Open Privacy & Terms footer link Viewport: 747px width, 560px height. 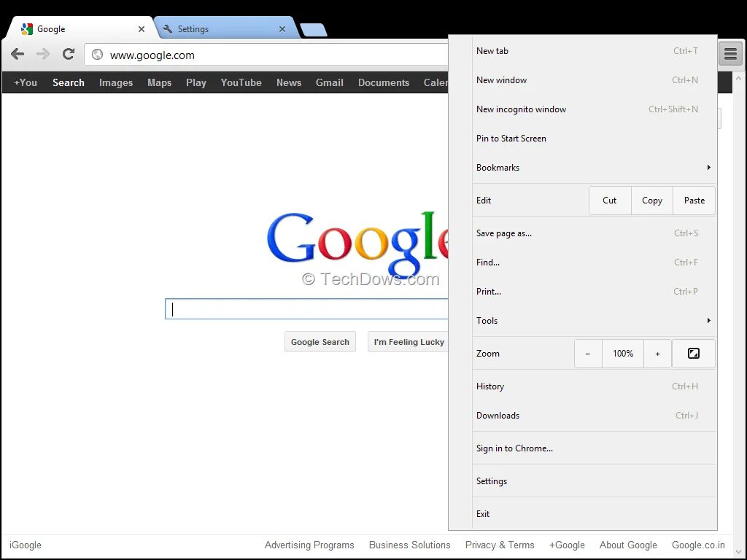pos(500,545)
